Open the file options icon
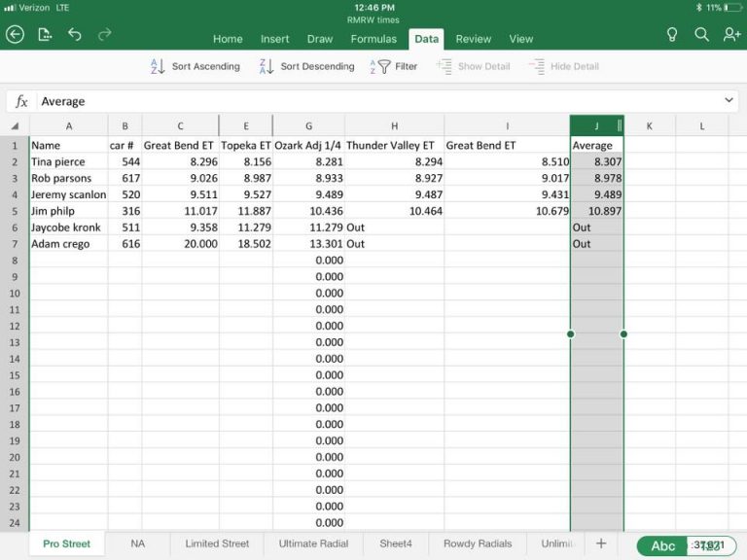The height and width of the screenshot is (560, 747). pos(45,34)
